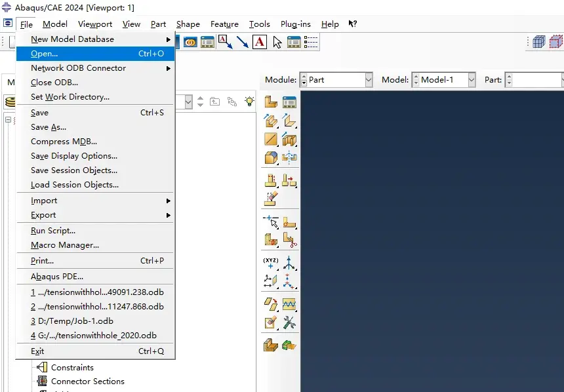Click the context help arrow question icon
Viewport: 564px width, 392px height.
tap(353, 24)
